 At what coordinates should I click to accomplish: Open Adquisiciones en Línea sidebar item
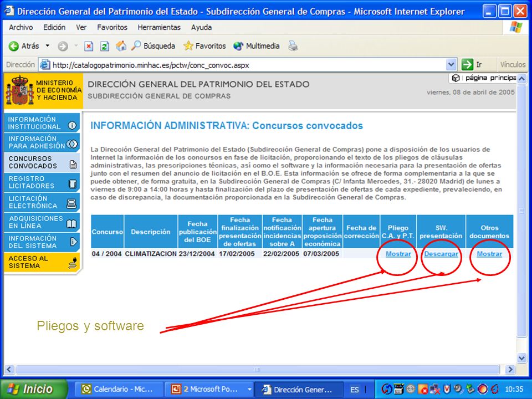(42, 222)
